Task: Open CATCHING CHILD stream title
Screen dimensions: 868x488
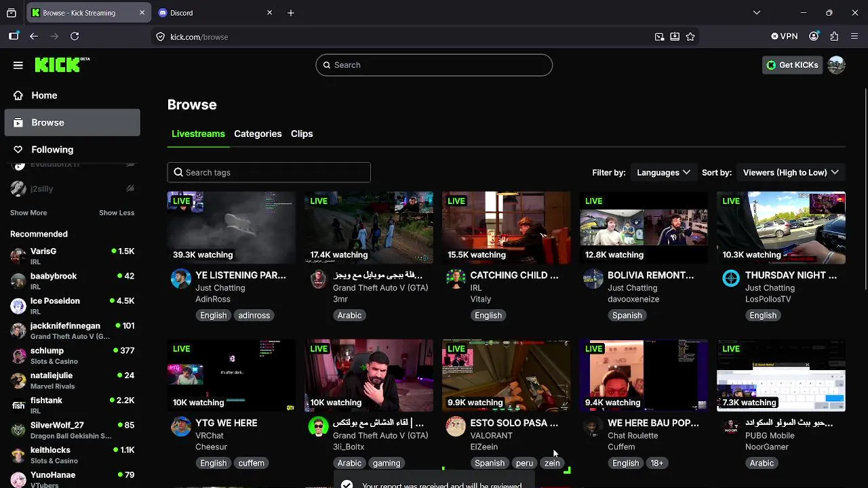Action: tap(514, 275)
